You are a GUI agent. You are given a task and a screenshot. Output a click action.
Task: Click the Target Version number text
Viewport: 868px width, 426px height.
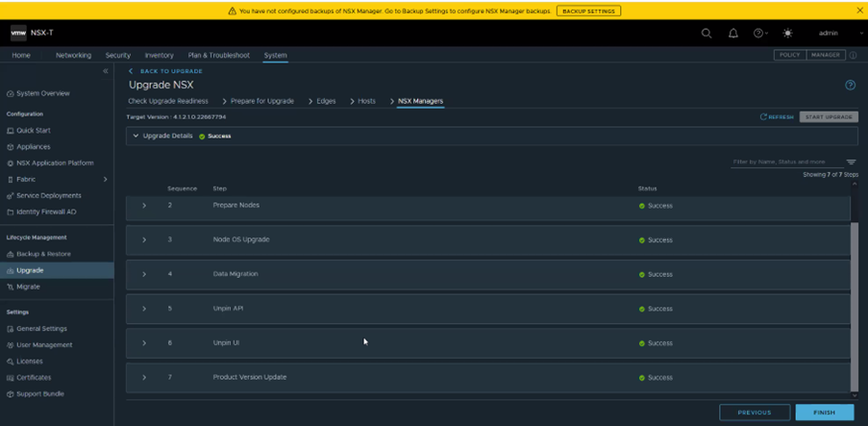(x=199, y=117)
